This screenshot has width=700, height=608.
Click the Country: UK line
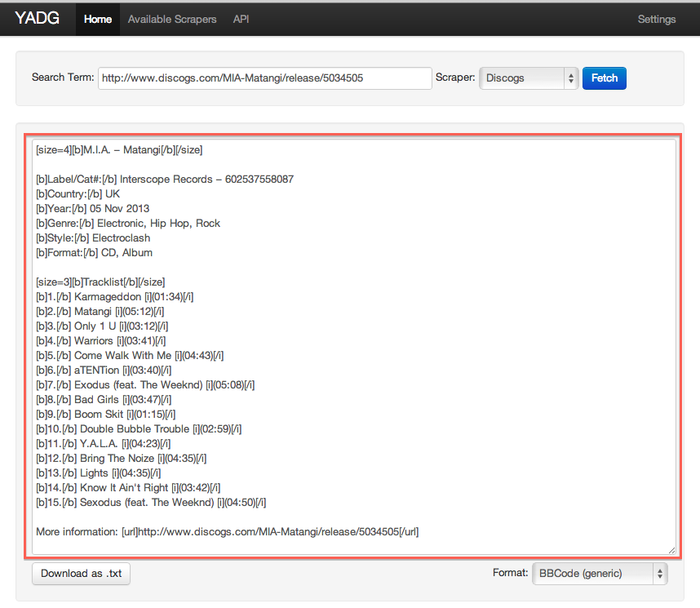(78, 194)
